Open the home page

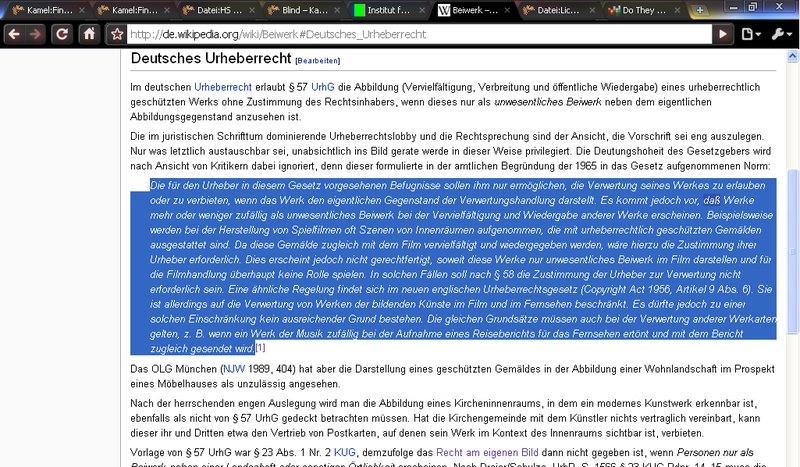pyautogui.click(x=89, y=34)
